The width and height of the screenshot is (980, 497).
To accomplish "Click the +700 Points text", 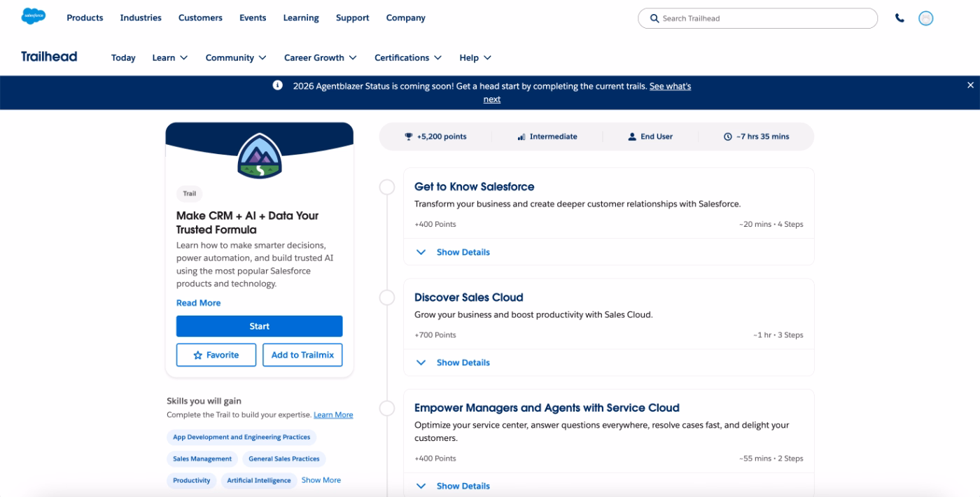I will click(x=435, y=335).
